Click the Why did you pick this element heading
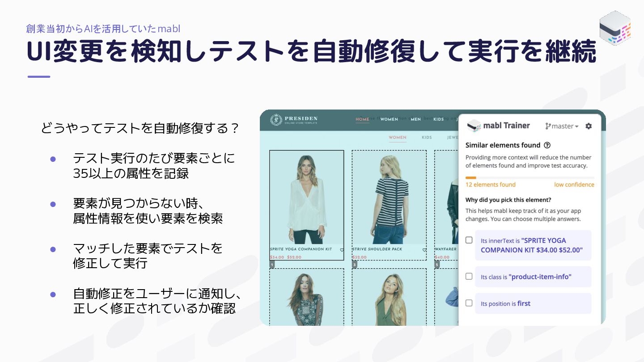 point(508,200)
